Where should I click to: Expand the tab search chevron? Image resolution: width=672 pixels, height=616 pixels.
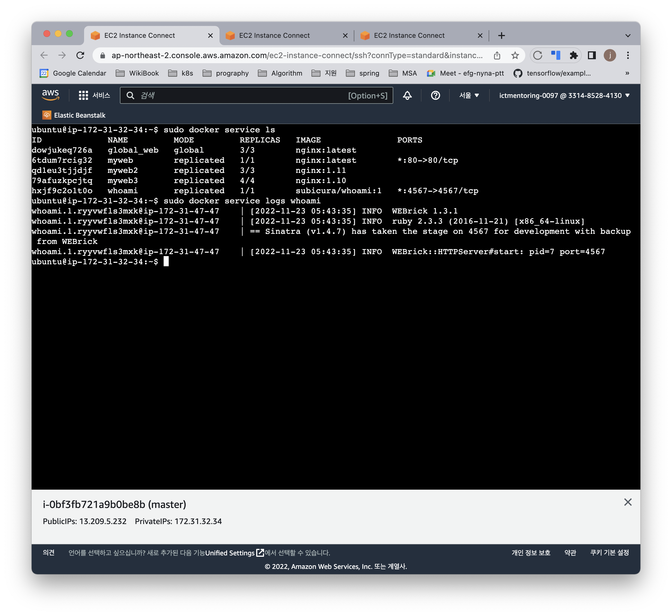(x=628, y=36)
